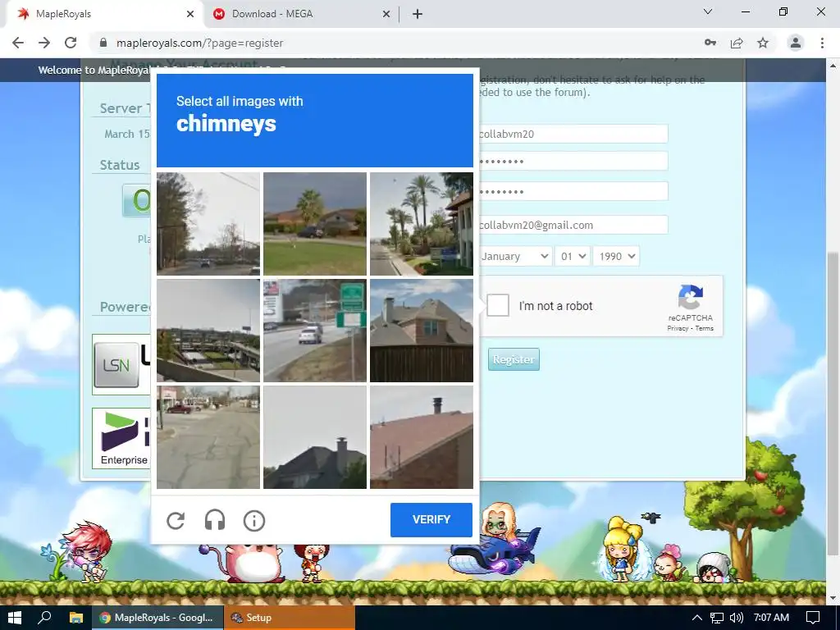This screenshot has height=630, width=840.
Task: Select the tile with green lawn and palm
Action: pyautogui.click(x=315, y=224)
